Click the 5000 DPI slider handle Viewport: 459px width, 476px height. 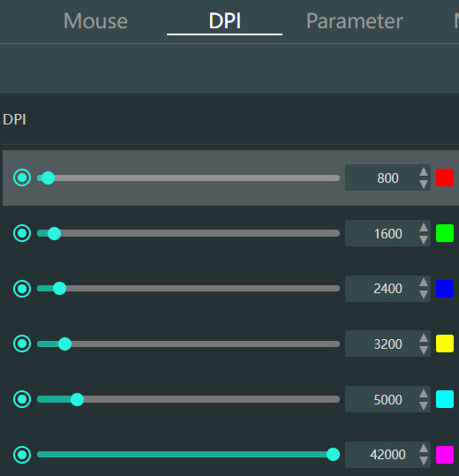click(77, 399)
